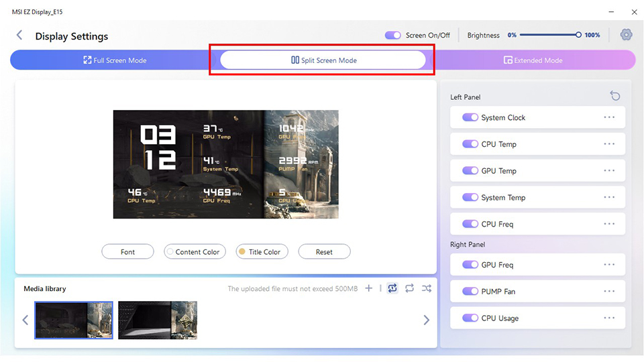
Task: Open CPU Freq more options dots
Action: pyautogui.click(x=609, y=224)
